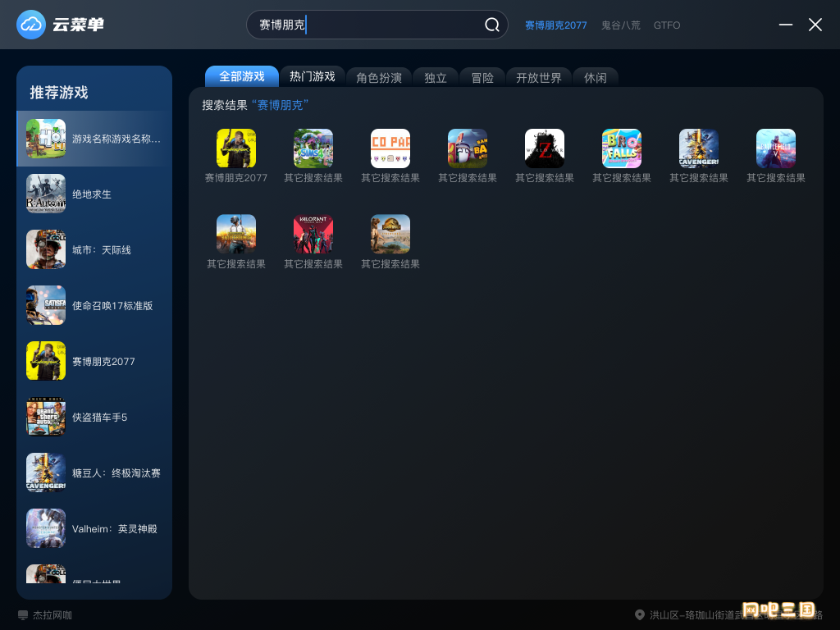Click the sidebar 赛博朋克2077 game icon

coord(46,361)
